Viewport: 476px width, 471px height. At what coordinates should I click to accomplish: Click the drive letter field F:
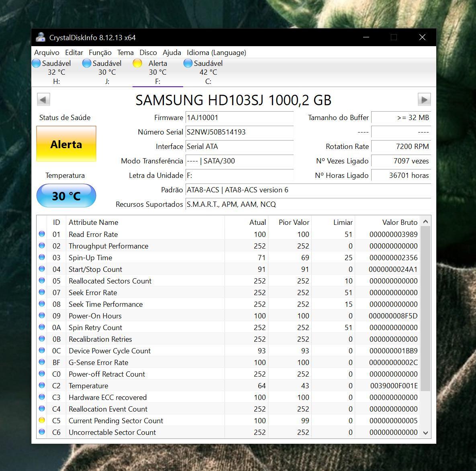(239, 175)
